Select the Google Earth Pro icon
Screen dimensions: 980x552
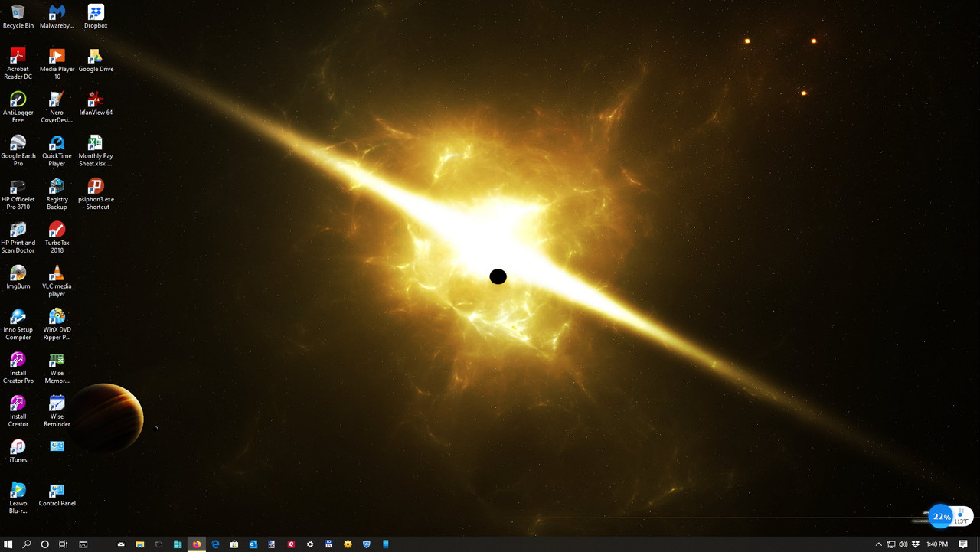coord(18,150)
